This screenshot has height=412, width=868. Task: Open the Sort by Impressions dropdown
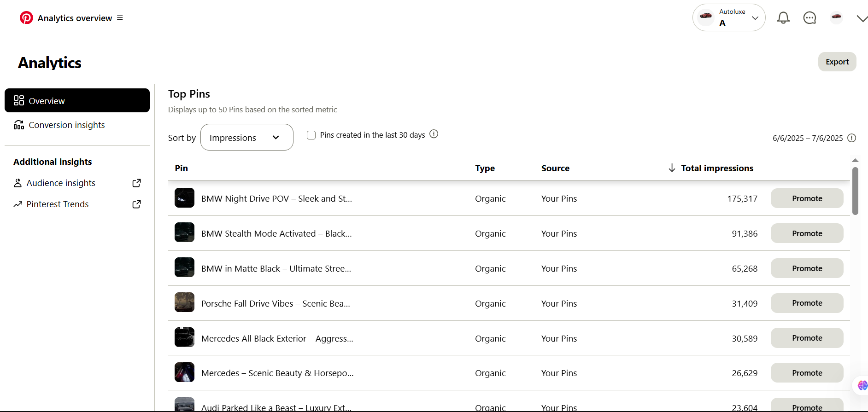point(247,137)
